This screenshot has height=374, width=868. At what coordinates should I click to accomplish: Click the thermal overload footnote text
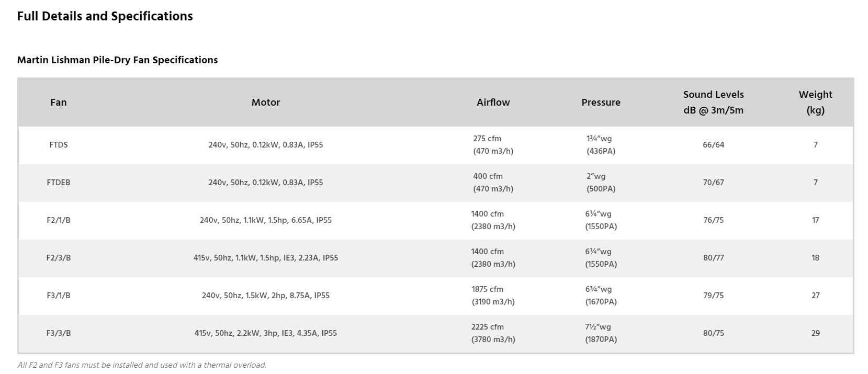point(142,365)
